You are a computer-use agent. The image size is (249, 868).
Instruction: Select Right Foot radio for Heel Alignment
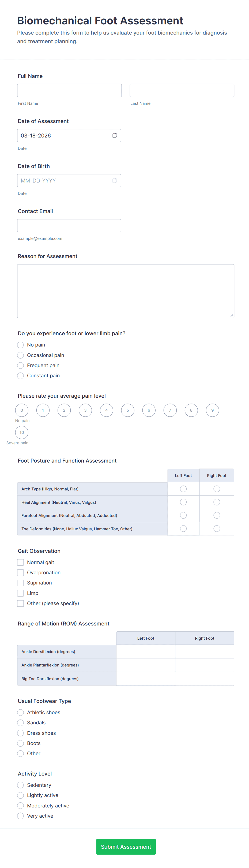(217, 502)
